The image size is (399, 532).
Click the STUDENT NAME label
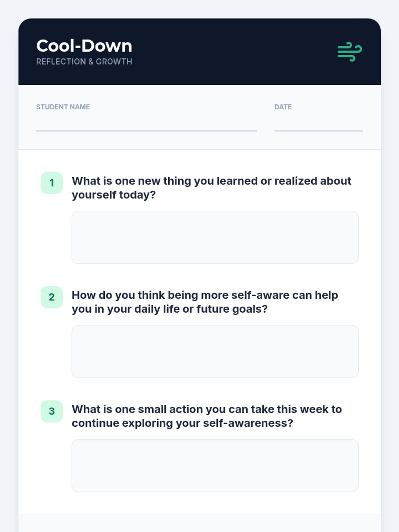63,107
